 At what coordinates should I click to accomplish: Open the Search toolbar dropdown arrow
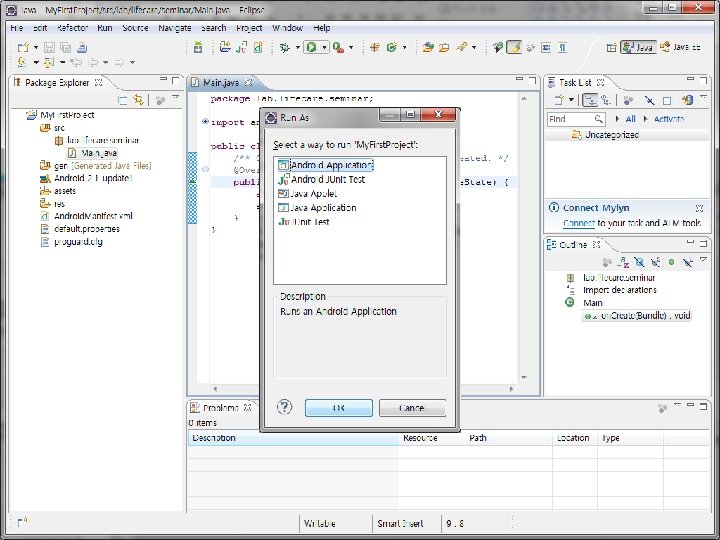point(474,47)
